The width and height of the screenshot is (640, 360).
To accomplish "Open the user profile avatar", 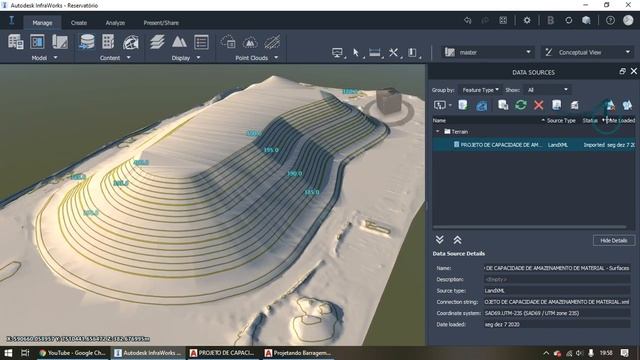I will coord(628,20).
